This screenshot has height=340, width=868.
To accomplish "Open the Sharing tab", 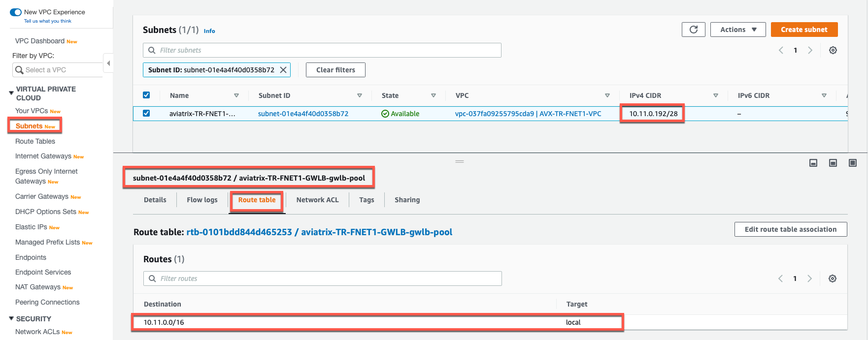I will (407, 200).
